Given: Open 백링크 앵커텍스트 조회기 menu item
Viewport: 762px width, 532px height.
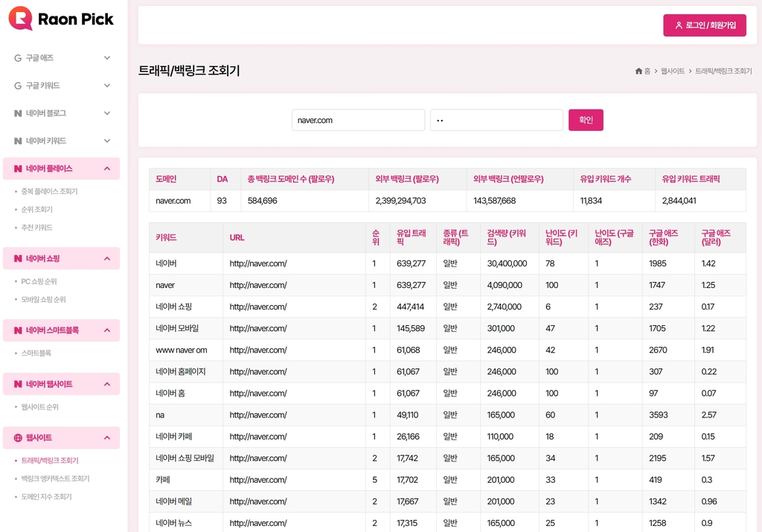Looking at the screenshot, I should point(55,478).
